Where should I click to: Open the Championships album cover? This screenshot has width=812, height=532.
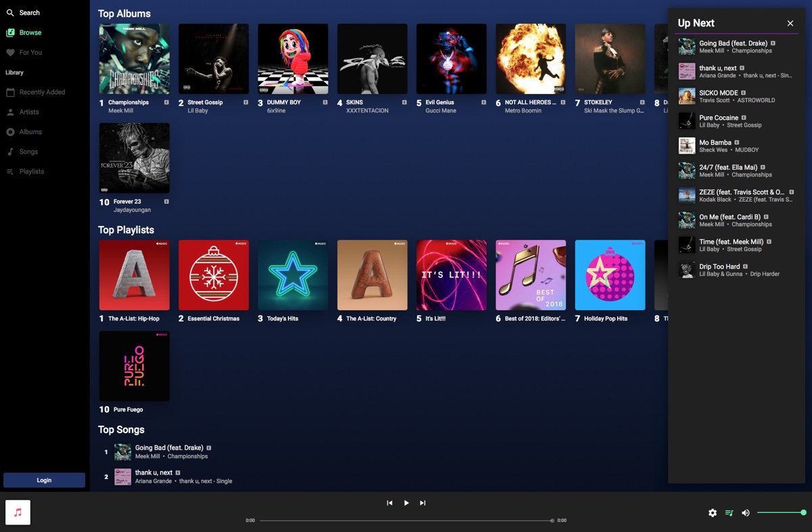135,59
